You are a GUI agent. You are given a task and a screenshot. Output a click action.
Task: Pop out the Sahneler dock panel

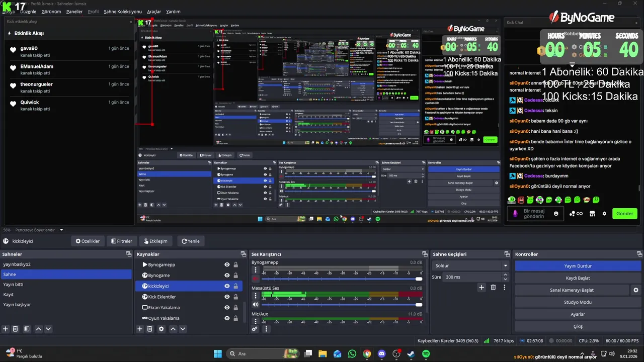click(128, 254)
